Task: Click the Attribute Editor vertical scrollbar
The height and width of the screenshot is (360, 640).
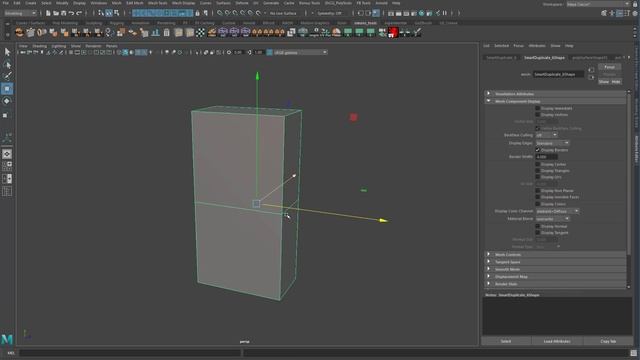Action: tap(629, 190)
